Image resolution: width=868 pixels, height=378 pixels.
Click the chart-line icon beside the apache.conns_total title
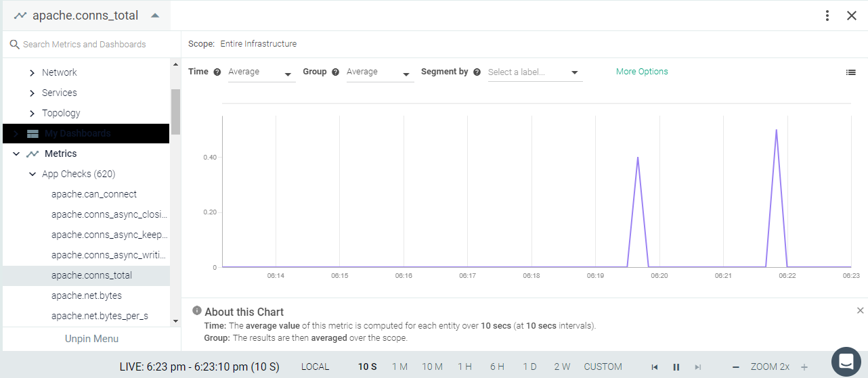(x=20, y=16)
